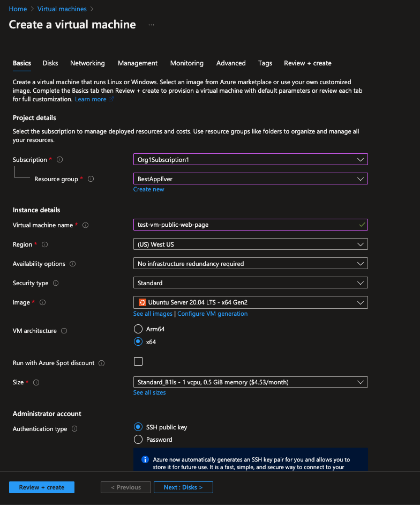This screenshot has width=420, height=505.
Task: Click the info icon next to Subscription
Action: click(x=59, y=159)
